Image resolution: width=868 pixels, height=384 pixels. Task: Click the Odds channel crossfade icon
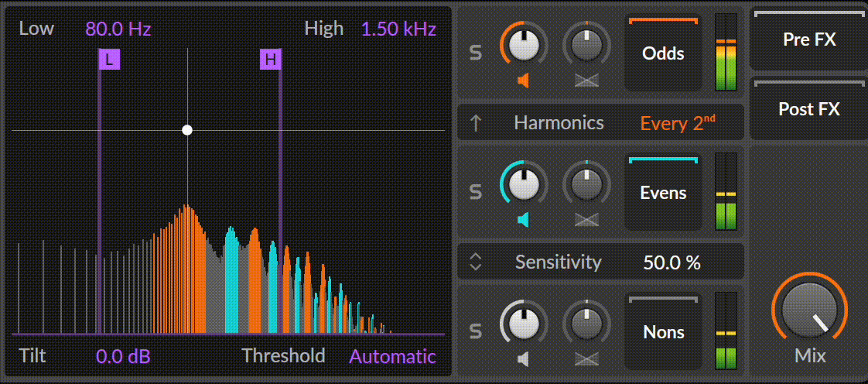tap(586, 81)
